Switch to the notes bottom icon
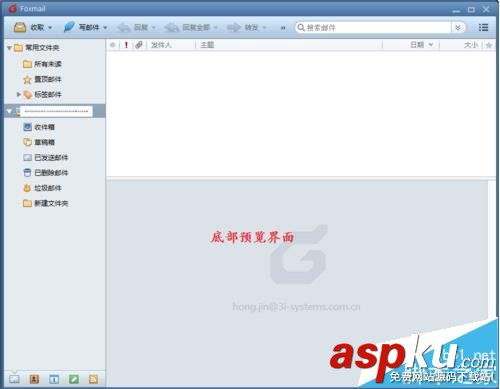500x389 pixels. coord(74,379)
